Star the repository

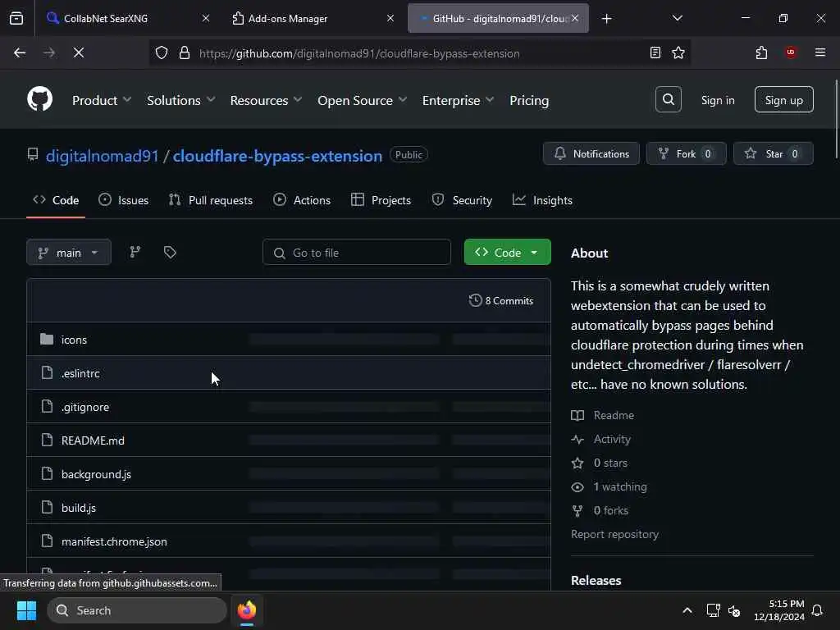pyautogui.click(x=773, y=153)
